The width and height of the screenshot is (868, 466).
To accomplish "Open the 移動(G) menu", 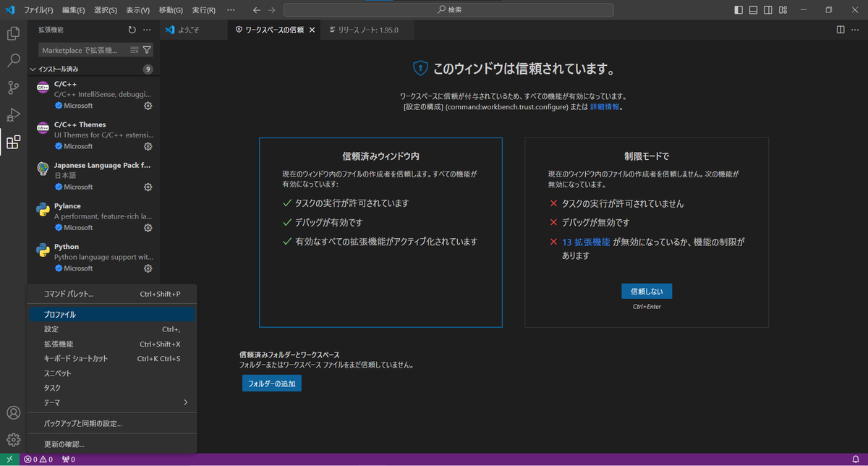I will (x=171, y=10).
